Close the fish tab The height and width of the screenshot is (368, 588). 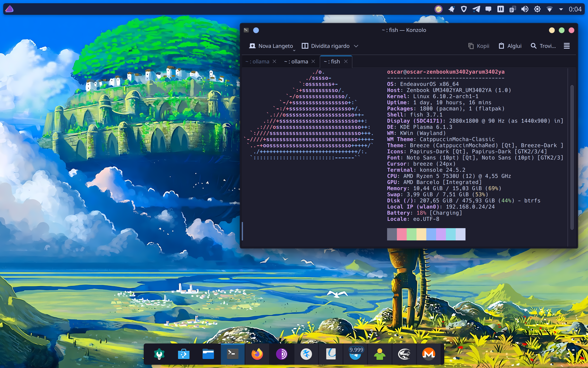point(346,61)
